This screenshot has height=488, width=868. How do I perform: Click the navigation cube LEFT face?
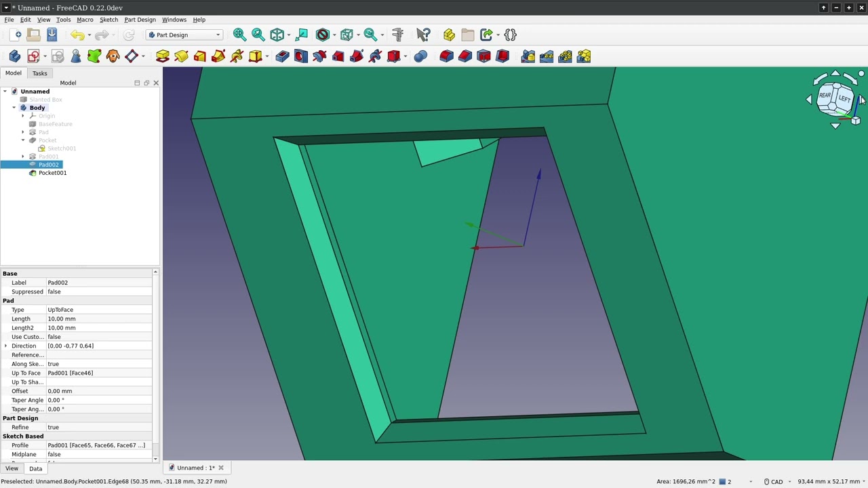(x=844, y=99)
